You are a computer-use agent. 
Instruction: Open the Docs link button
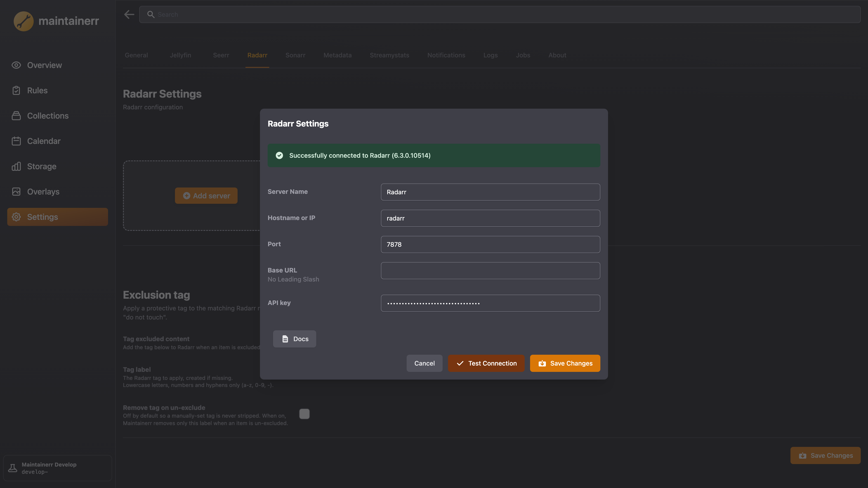[294, 339]
